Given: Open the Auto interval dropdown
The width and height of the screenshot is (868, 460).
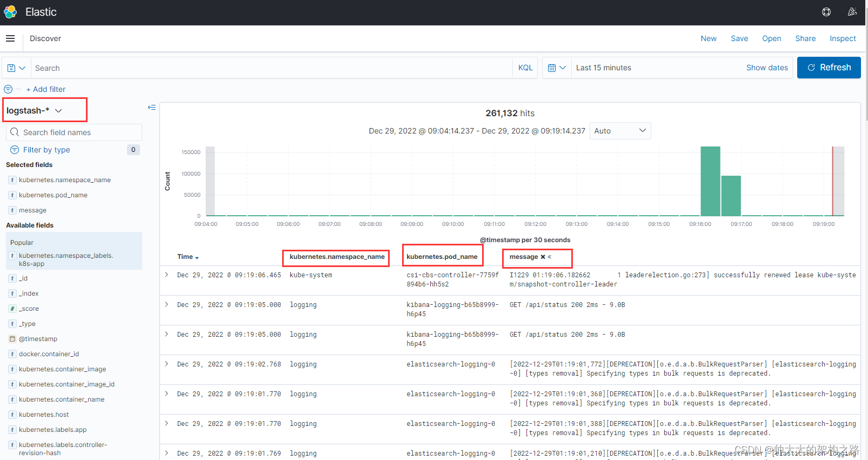Looking at the screenshot, I should click(620, 131).
